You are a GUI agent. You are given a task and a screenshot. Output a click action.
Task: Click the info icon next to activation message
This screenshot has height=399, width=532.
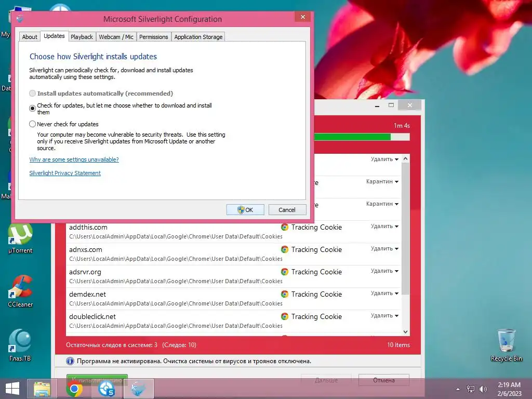pos(70,361)
